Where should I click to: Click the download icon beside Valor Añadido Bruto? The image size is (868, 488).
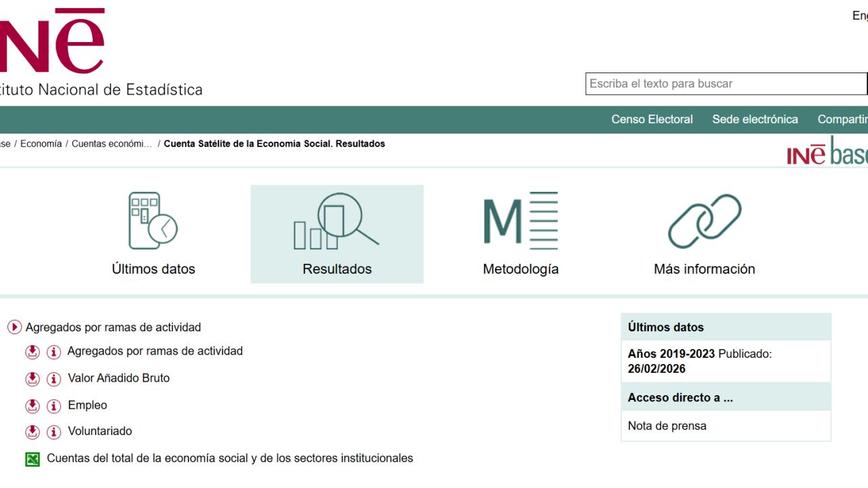point(33,379)
